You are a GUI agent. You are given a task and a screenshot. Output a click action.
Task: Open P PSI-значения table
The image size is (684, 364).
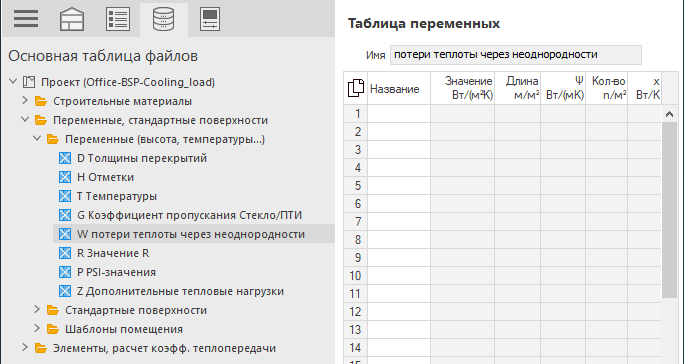click(x=116, y=272)
